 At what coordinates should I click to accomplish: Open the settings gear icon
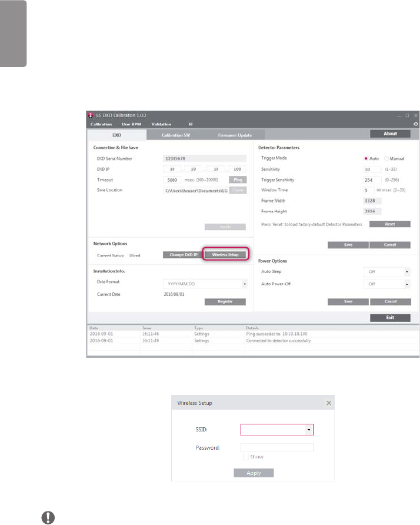pyautogui.click(x=416, y=124)
